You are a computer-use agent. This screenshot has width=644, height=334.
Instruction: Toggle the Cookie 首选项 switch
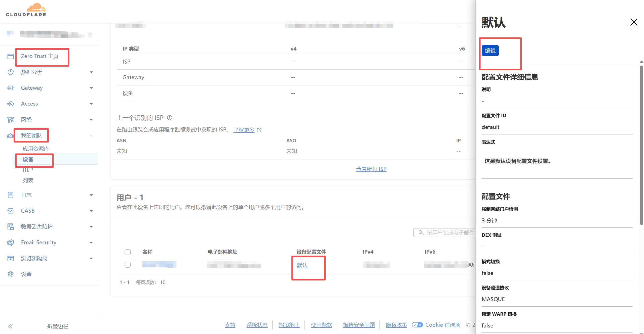[x=417, y=325]
